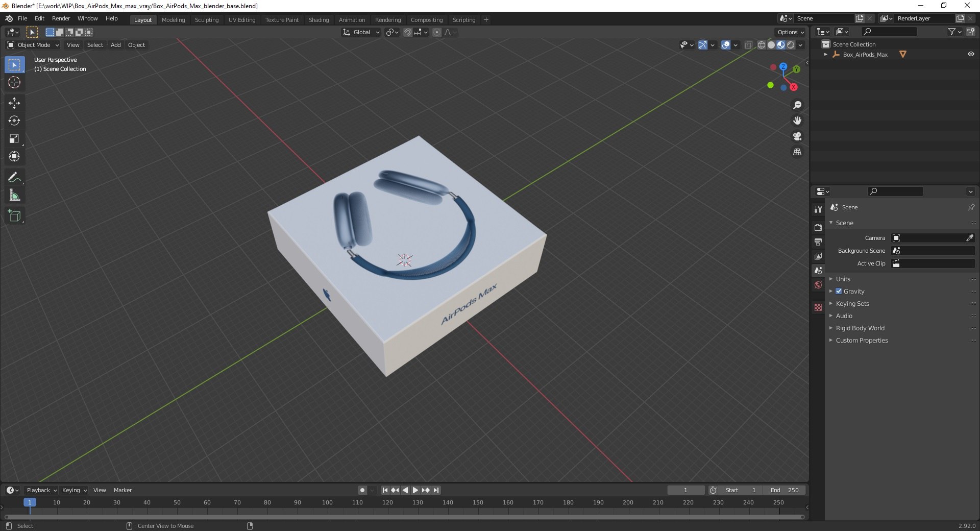Switch perspective/orthographic grid icon
Screen dimensions: 980x531
tap(797, 152)
